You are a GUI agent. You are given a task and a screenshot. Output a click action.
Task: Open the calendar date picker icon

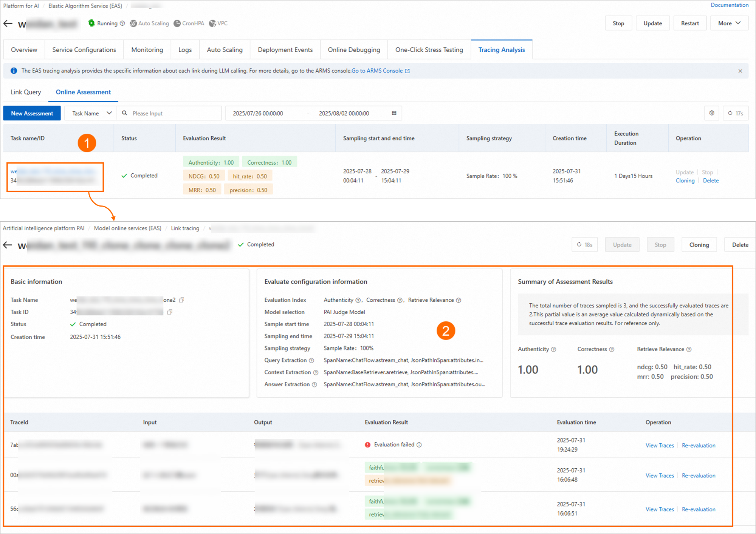[394, 113]
